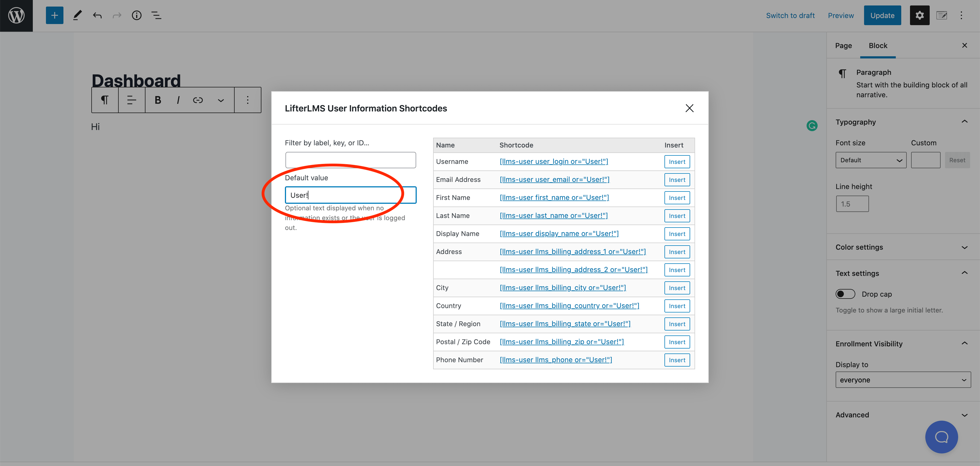Insert a link with the link icon
This screenshot has width=980, height=466.
pos(198,100)
